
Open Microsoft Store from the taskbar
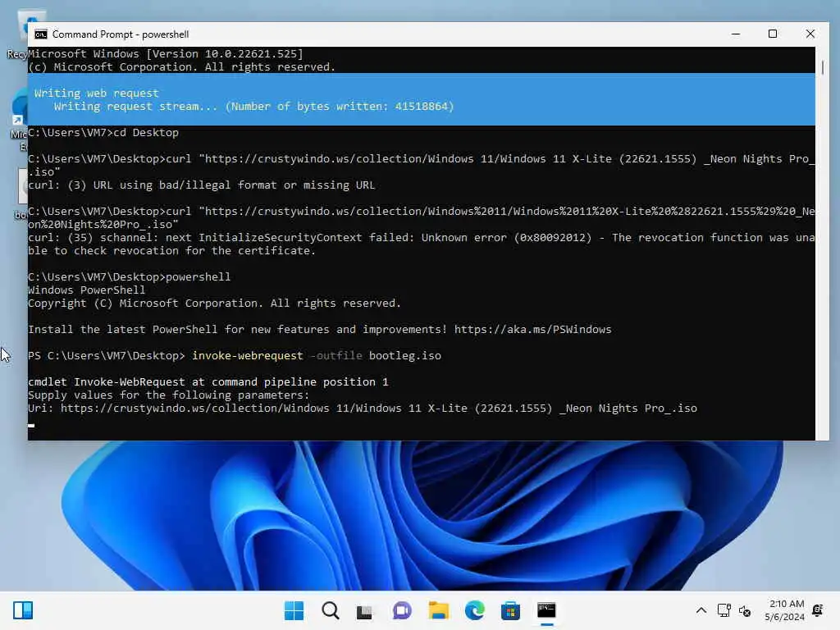(x=510, y=610)
